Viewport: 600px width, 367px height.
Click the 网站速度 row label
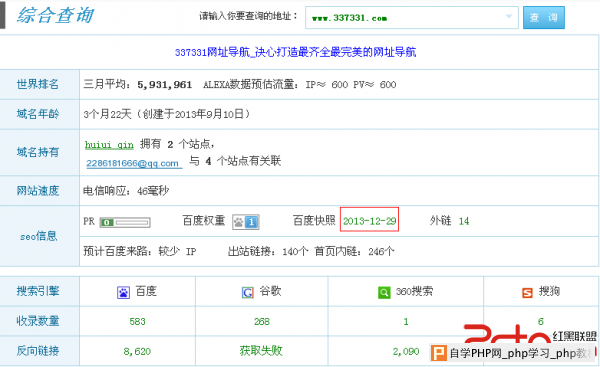click(38, 191)
